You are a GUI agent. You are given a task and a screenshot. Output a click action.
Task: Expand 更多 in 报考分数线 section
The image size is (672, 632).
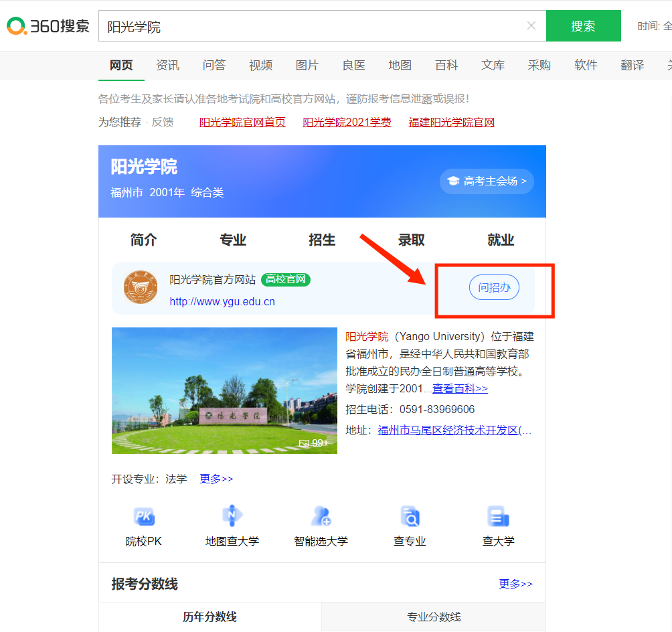click(515, 584)
